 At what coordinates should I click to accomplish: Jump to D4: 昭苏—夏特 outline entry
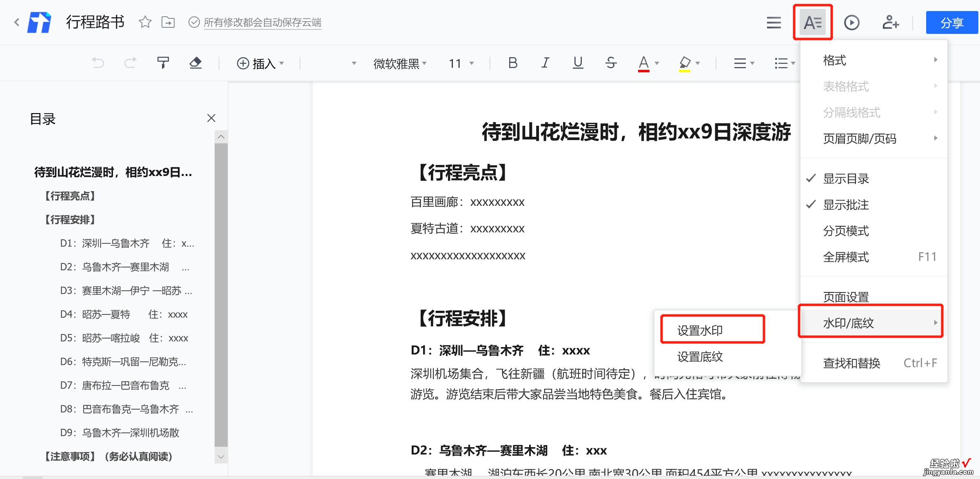tap(124, 314)
